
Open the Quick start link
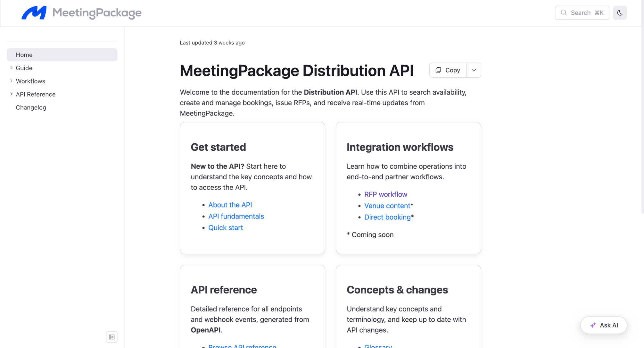226,228
